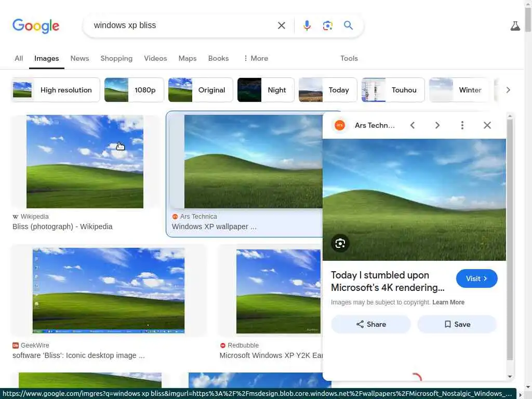Viewport: 532px width, 399px height.
Task: Switch to the All tab
Action: (x=19, y=58)
